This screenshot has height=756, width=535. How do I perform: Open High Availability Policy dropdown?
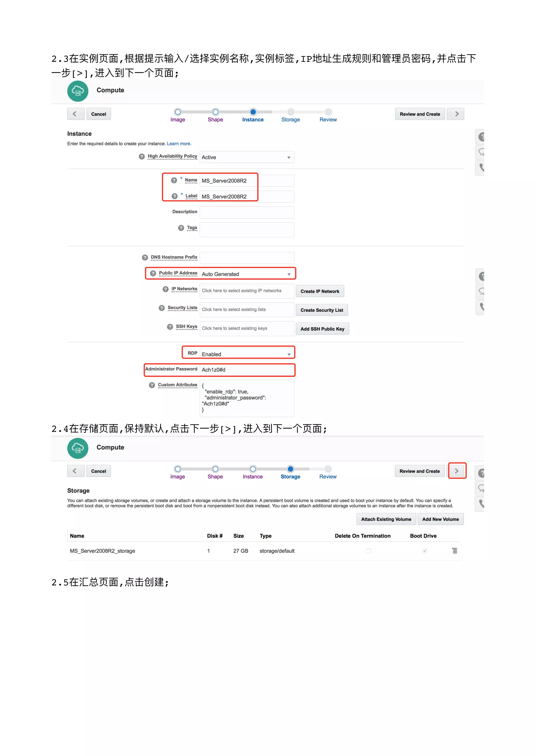pos(247,157)
